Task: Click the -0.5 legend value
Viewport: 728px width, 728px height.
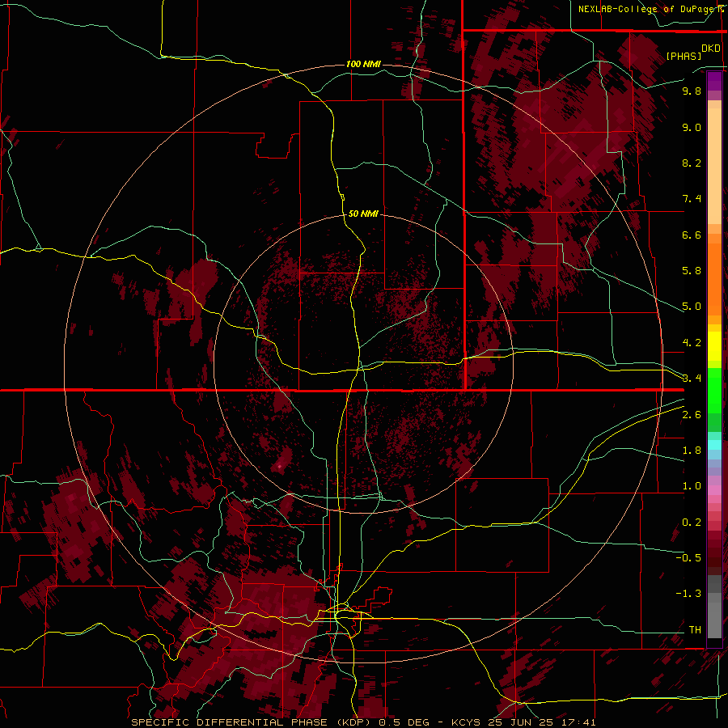Action: [688, 557]
